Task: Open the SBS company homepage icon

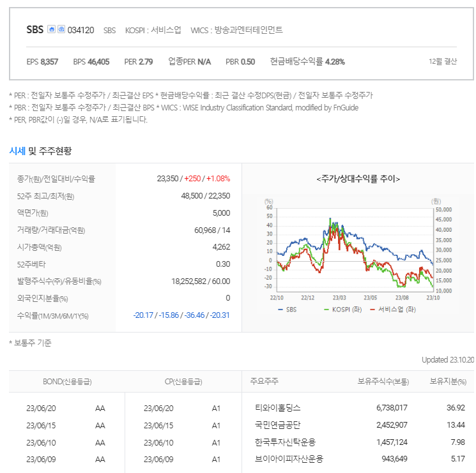Action: pos(51,29)
